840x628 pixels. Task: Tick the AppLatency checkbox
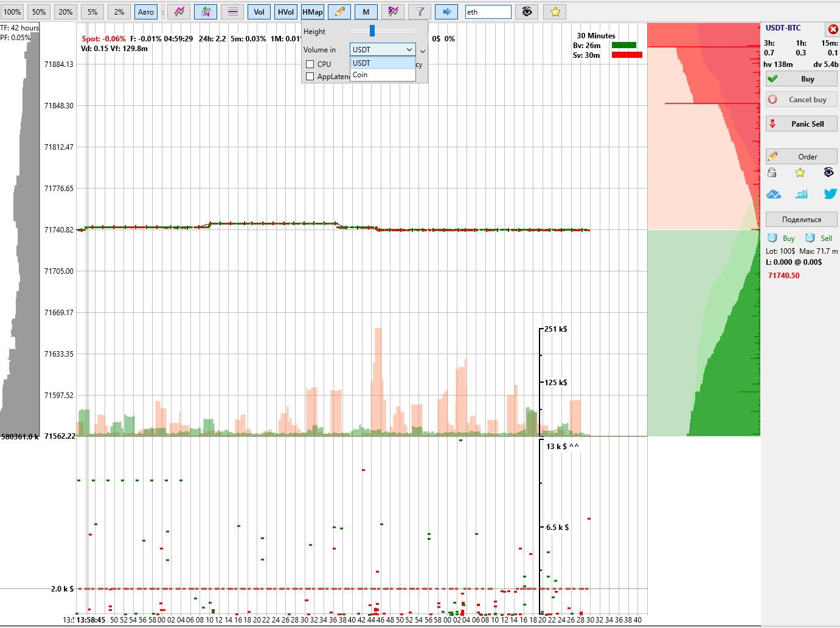[310, 76]
